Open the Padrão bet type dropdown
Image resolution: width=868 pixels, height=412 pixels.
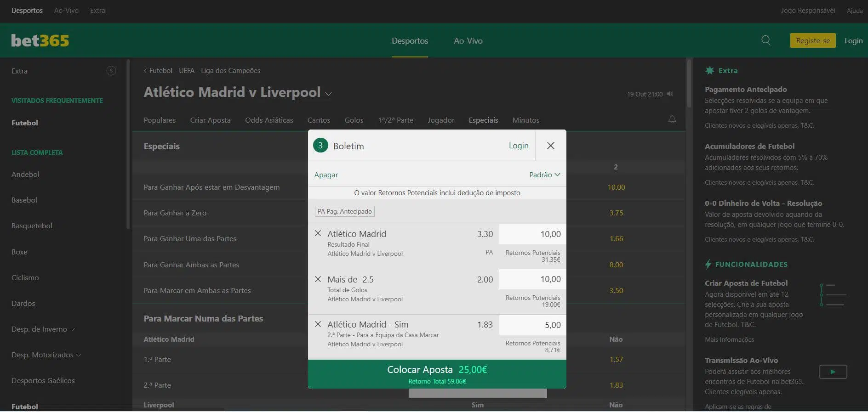pyautogui.click(x=545, y=175)
